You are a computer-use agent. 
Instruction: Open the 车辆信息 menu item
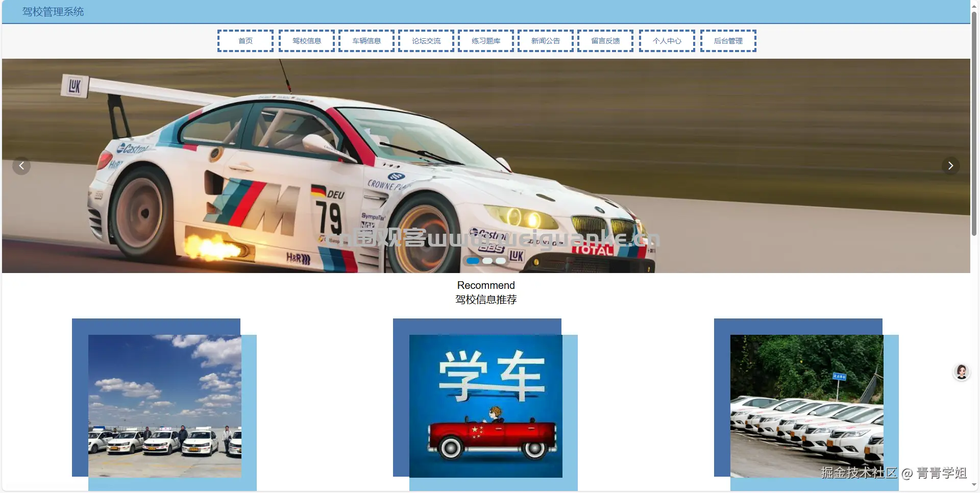366,41
